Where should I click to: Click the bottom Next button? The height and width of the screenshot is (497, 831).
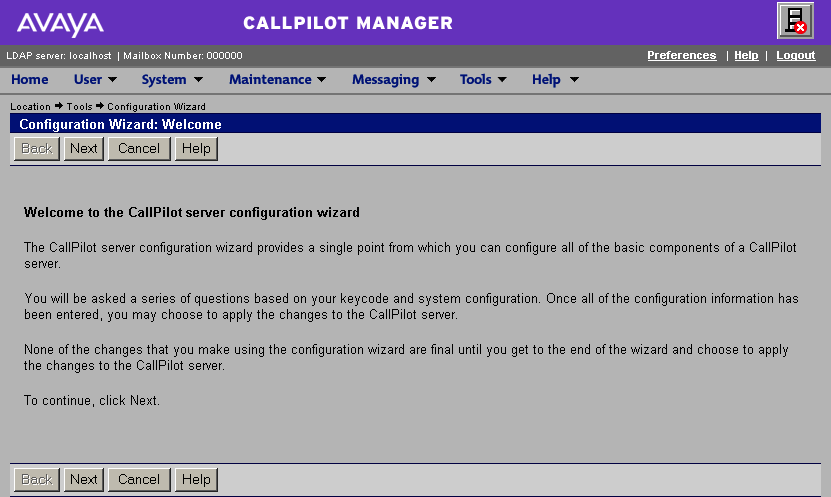click(84, 480)
